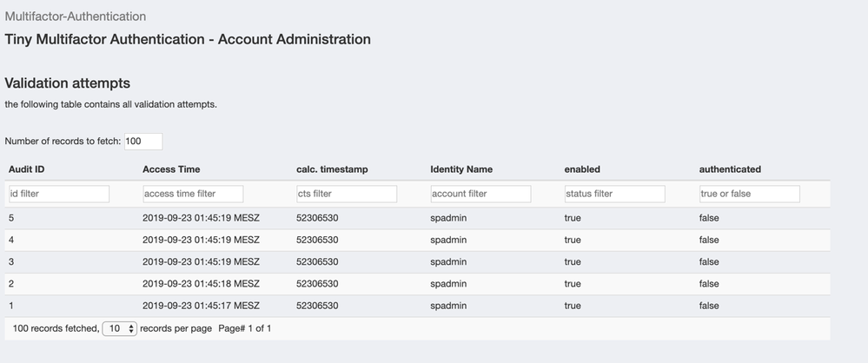The image size is (868, 363).
Task: Select the cts filter field
Action: [346, 194]
